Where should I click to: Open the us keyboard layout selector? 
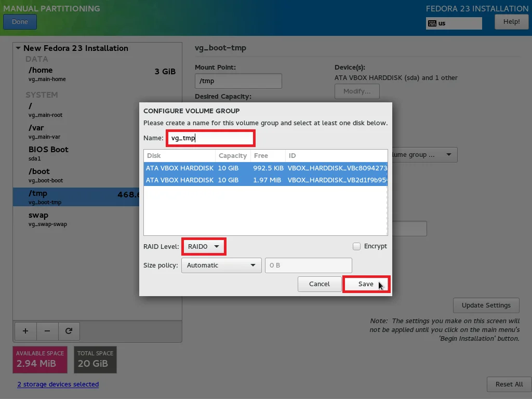click(x=454, y=23)
